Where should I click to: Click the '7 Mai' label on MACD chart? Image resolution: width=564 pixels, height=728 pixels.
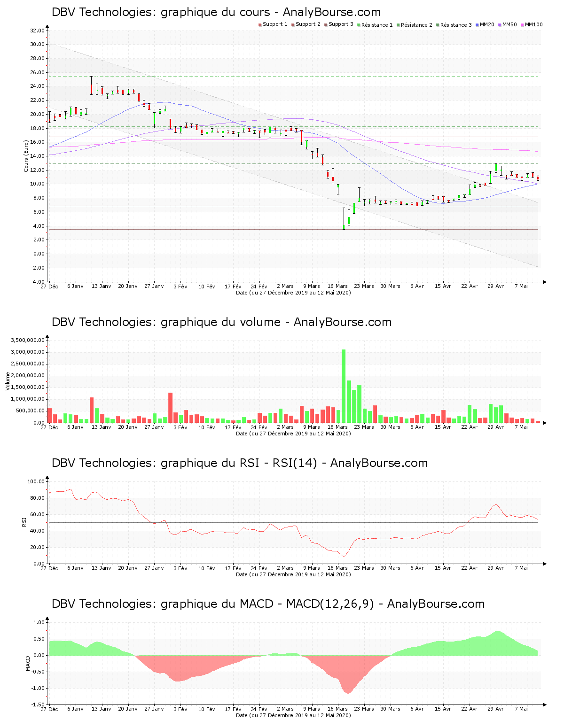[521, 709]
